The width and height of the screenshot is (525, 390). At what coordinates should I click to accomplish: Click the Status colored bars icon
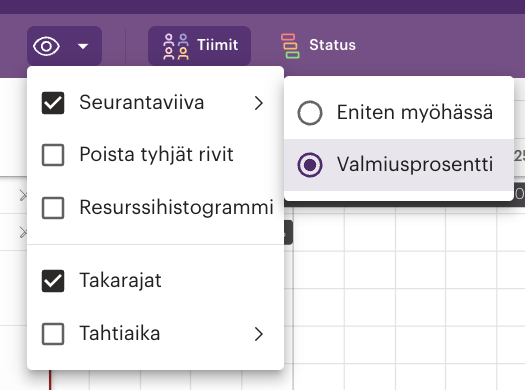(x=290, y=46)
